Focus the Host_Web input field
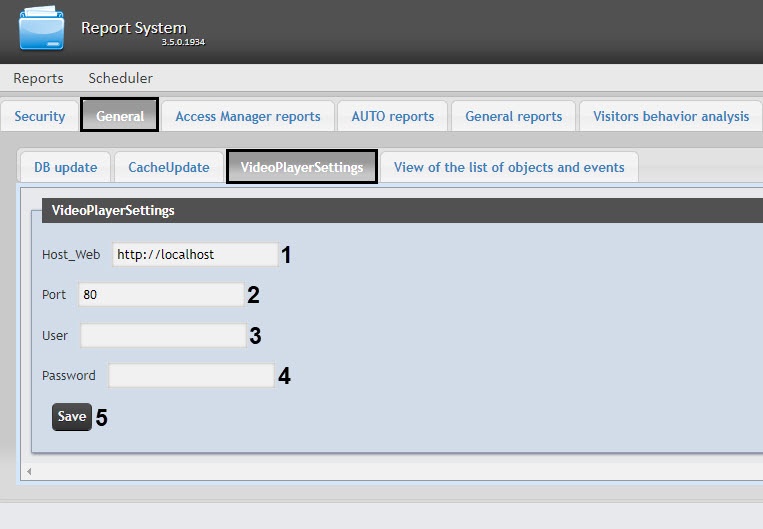 194,255
